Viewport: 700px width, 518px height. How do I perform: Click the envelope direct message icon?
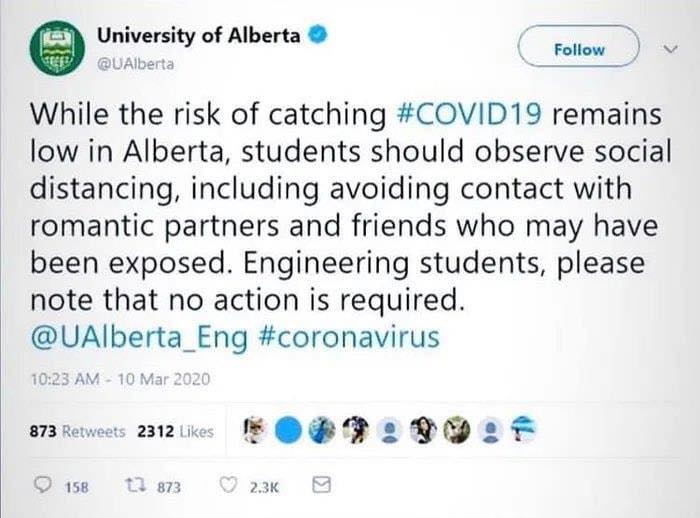point(321,485)
